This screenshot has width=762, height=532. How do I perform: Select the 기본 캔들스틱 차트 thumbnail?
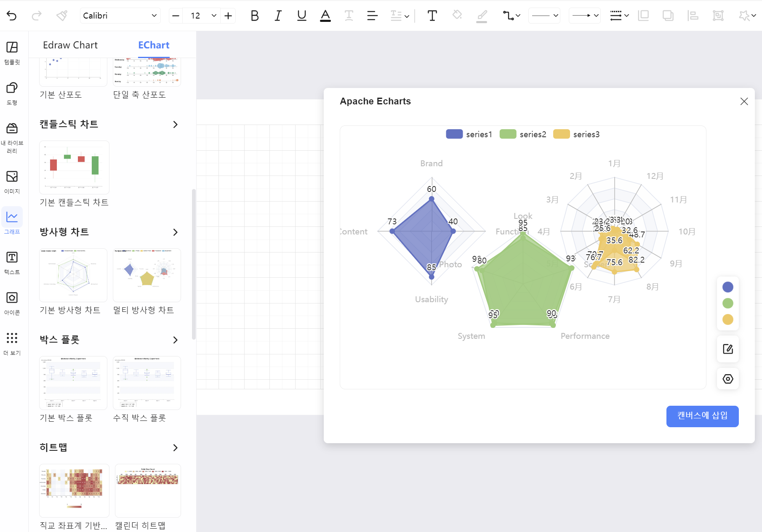pyautogui.click(x=74, y=168)
